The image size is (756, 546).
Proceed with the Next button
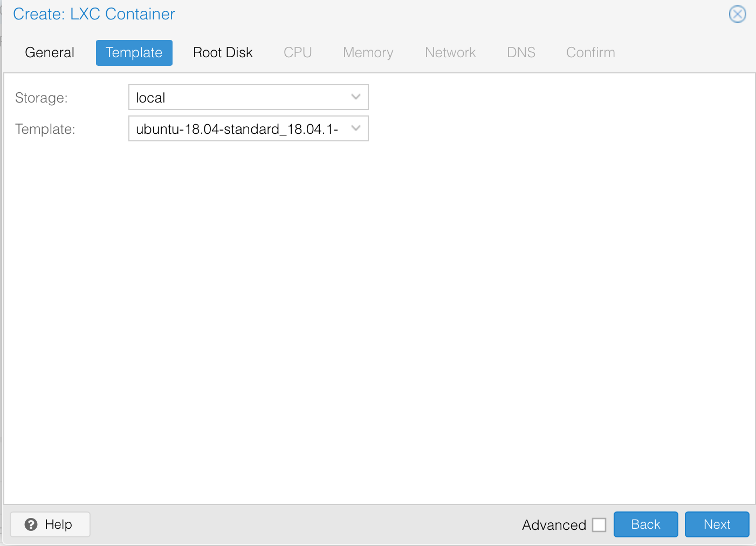(717, 524)
